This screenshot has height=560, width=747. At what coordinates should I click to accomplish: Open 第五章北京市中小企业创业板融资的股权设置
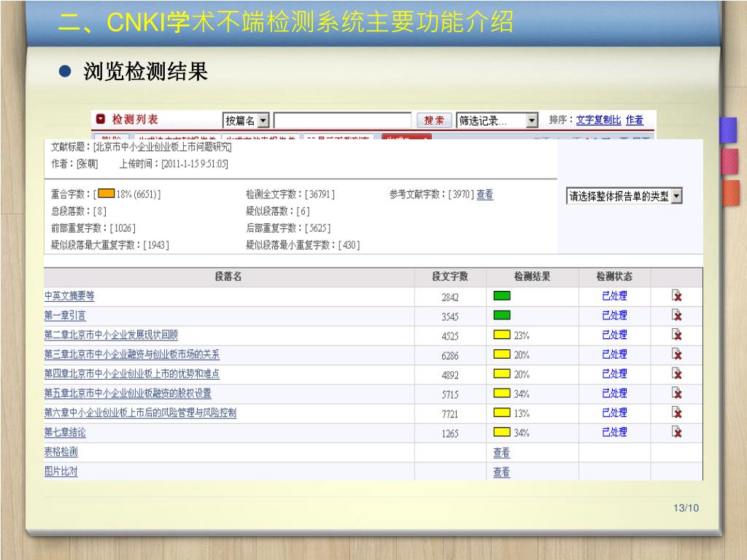click(x=128, y=393)
